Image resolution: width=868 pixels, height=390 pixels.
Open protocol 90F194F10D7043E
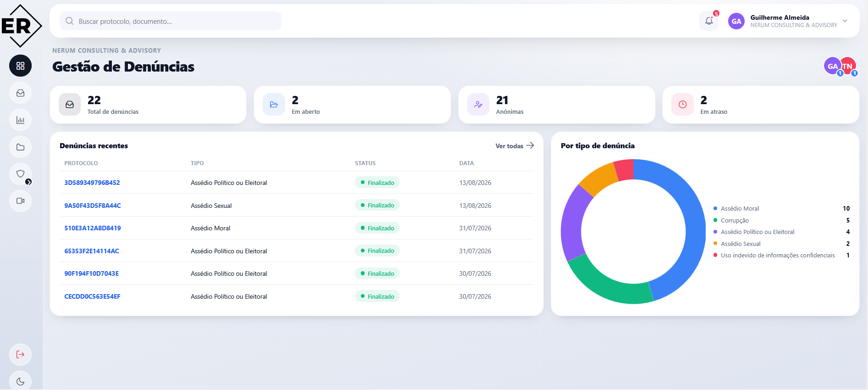pos(92,273)
